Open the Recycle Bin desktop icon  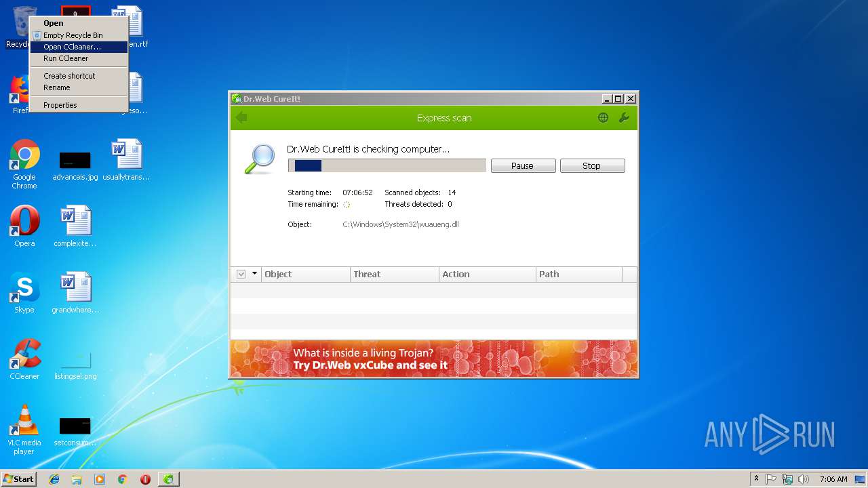pos(20,27)
